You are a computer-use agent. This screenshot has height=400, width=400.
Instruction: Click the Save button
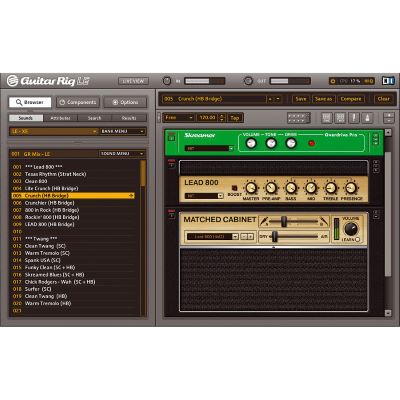tap(301, 99)
